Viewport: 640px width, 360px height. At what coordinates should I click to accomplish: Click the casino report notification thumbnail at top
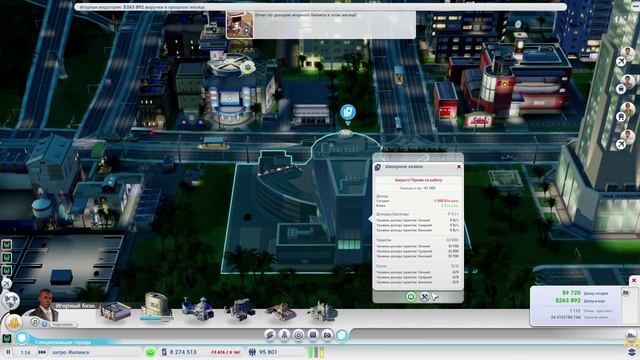[240, 25]
